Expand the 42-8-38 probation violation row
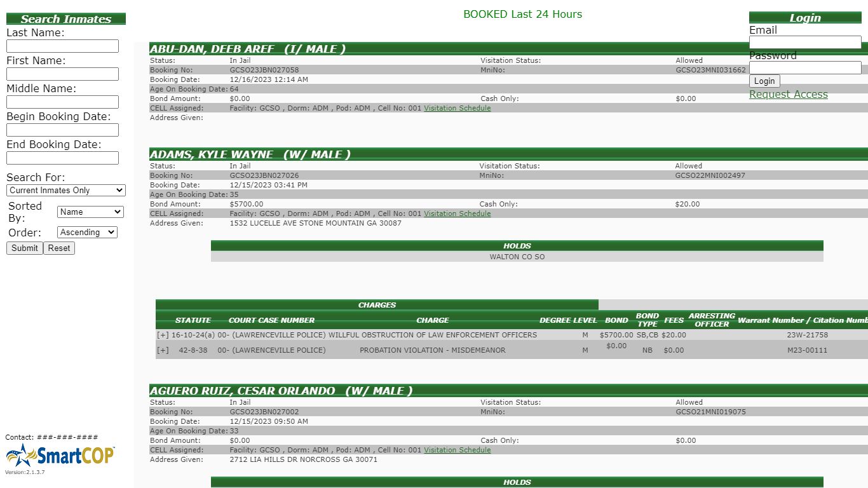868x488 pixels. [x=163, y=350]
